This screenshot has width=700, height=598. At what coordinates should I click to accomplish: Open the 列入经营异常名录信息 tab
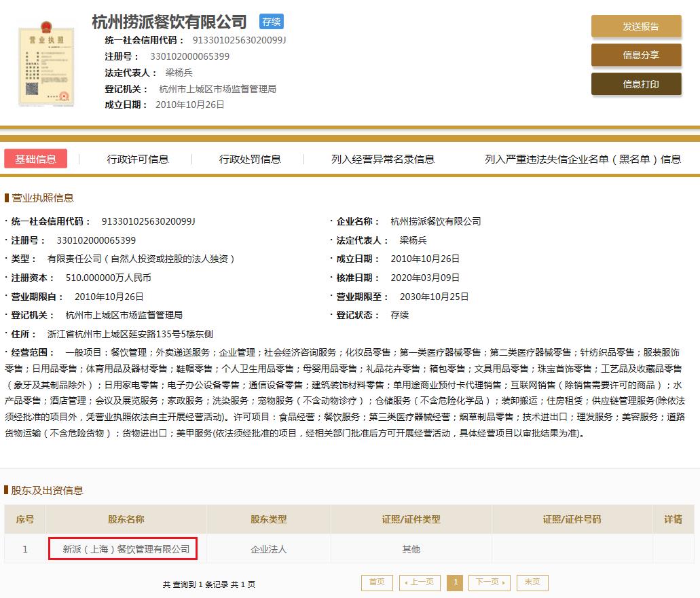(382, 160)
